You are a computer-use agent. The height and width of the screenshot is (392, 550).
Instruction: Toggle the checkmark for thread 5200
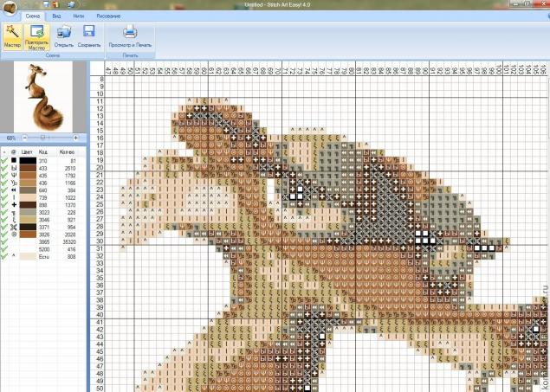(4, 249)
